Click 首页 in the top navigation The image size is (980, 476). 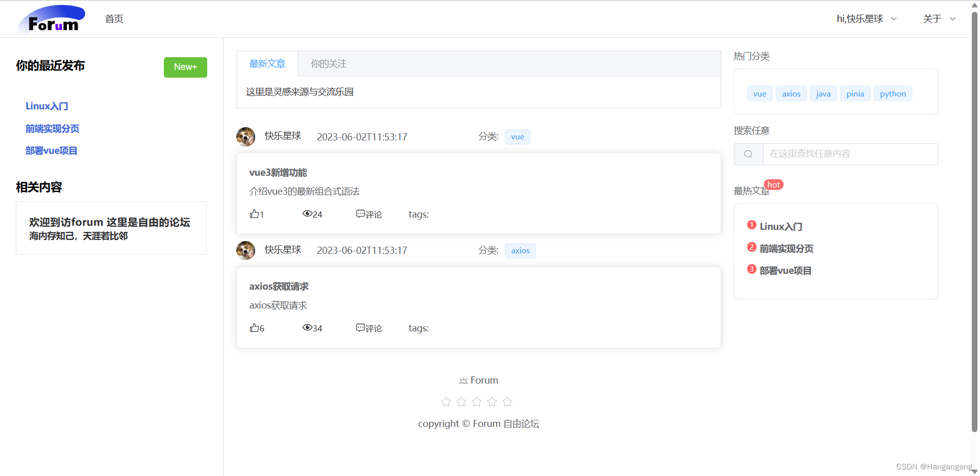(x=114, y=19)
